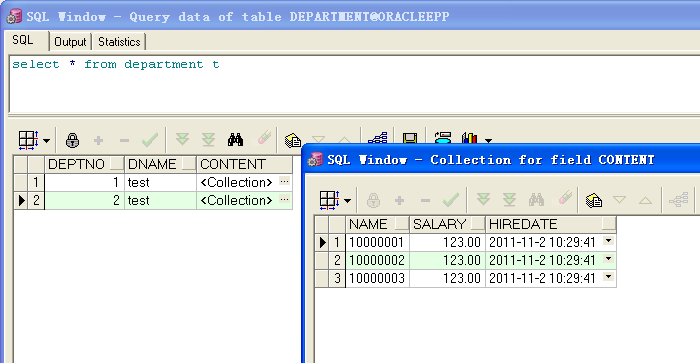
Task: Click small sort button beside DNAME header
Action: point(189,164)
